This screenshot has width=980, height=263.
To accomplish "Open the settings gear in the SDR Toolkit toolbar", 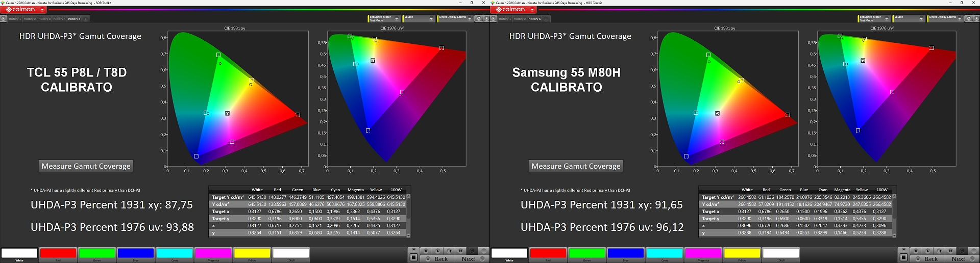I will (479, 18).
